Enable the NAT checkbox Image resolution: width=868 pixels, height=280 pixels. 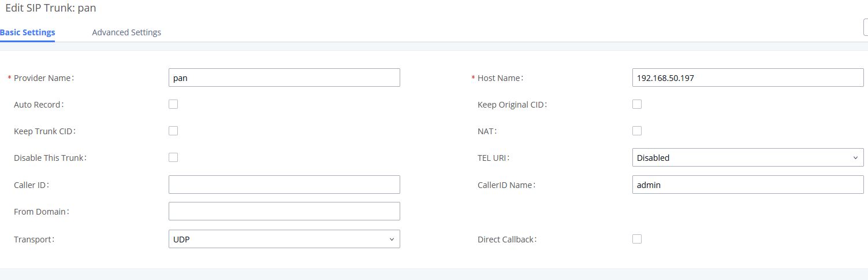tap(637, 131)
